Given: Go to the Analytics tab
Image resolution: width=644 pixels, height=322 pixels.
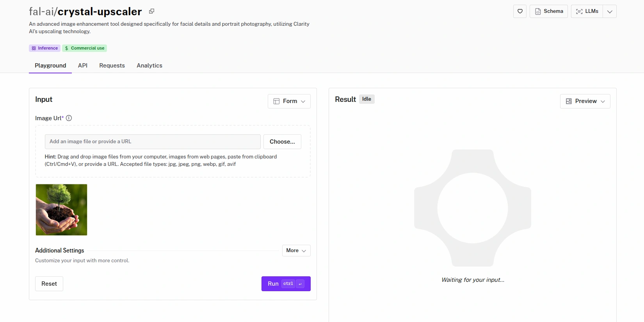Looking at the screenshot, I should click(x=149, y=66).
